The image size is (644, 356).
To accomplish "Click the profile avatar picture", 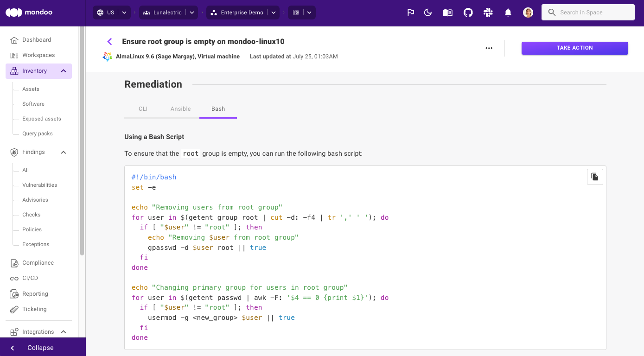I will click(x=528, y=13).
